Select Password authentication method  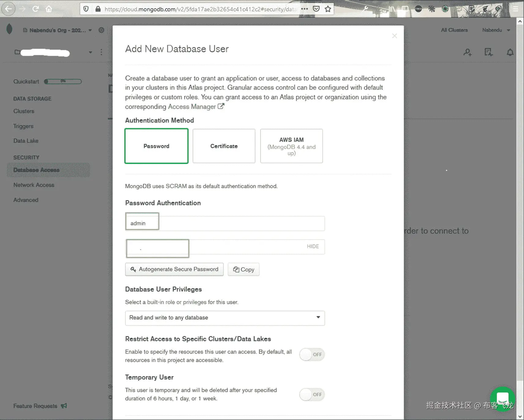pyautogui.click(x=156, y=146)
